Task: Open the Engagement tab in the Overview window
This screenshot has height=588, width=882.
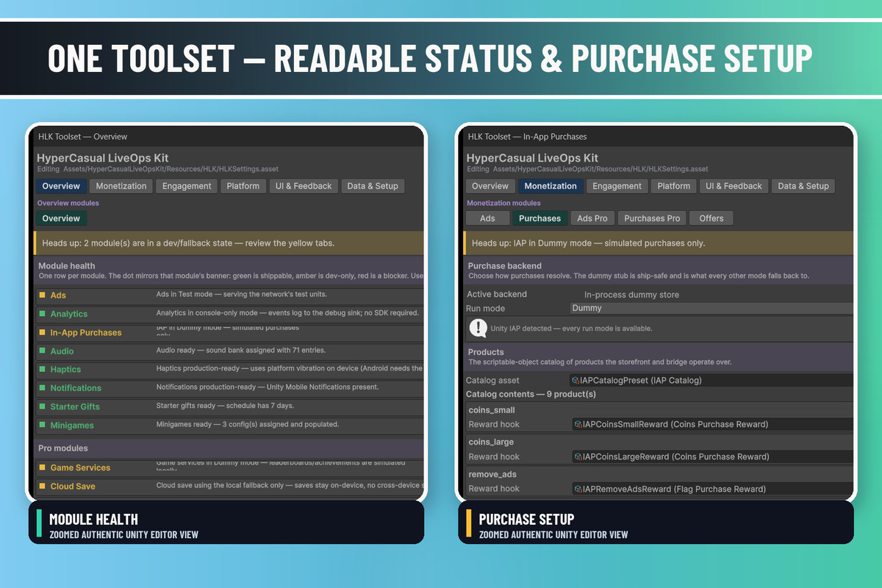Action: click(x=187, y=187)
